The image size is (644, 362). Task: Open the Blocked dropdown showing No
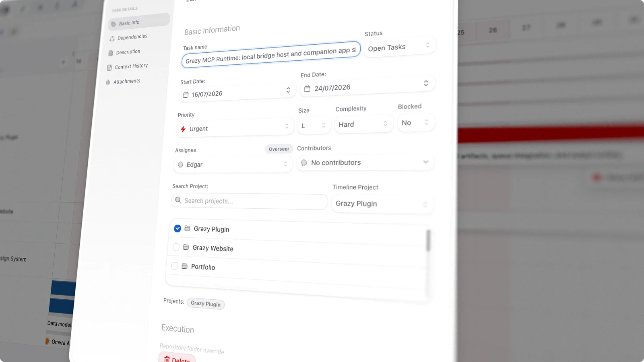(x=416, y=122)
